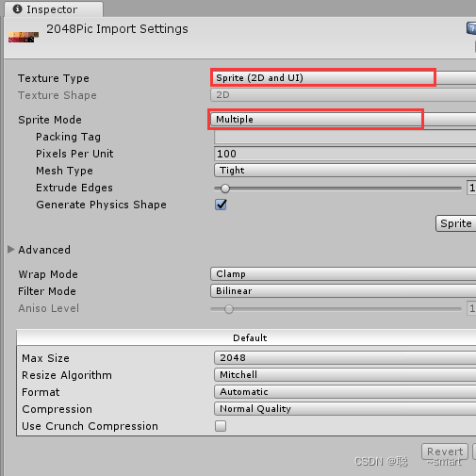
Task: Toggle the Generate Physics Shape checkbox
Action: [221, 205]
